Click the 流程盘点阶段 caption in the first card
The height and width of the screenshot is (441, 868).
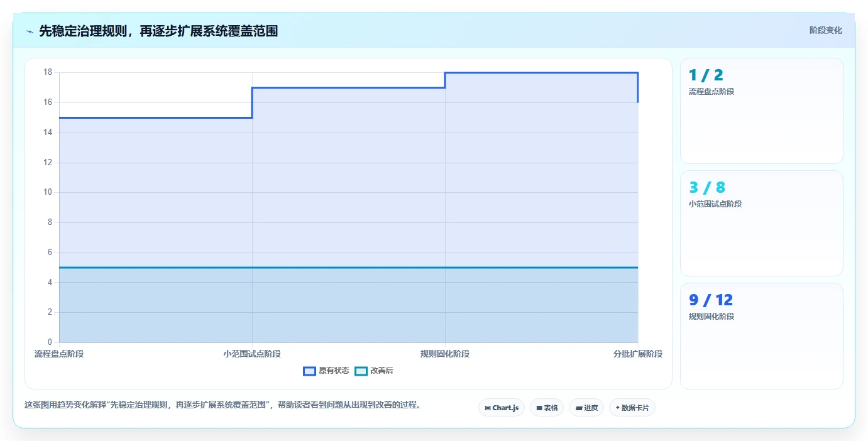[711, 92]
